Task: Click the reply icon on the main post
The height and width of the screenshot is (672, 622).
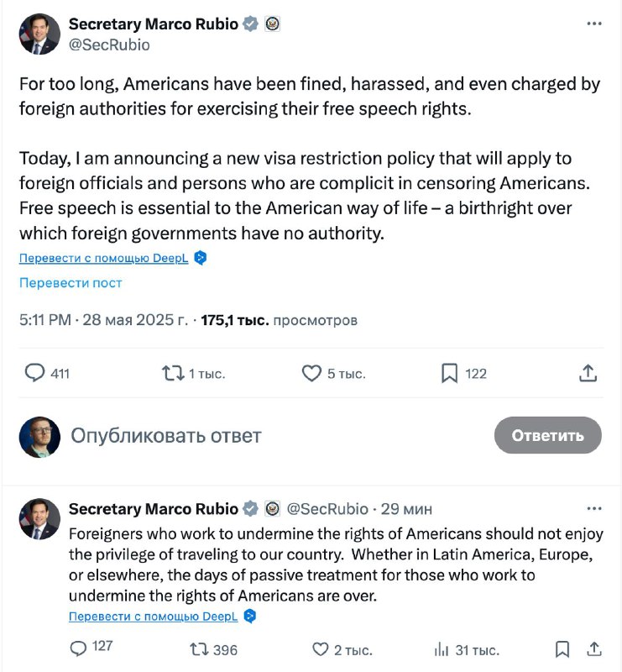Action: [35, 373]
